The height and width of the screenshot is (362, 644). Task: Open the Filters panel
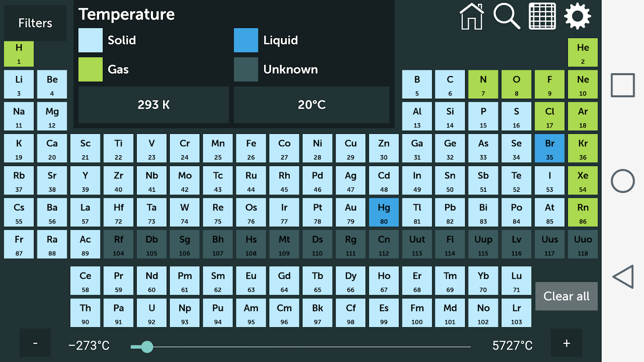35,23
